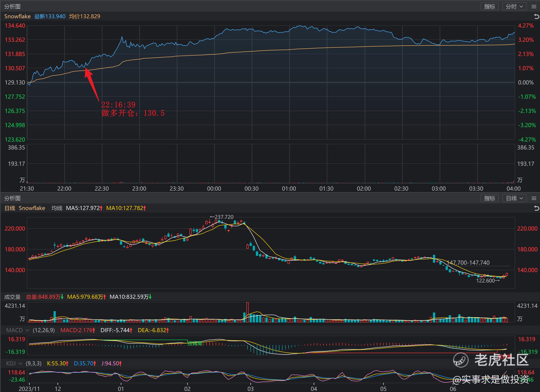Click undo arrow icon in intraday chart header
540x392 pixels.
click(536, 16)
